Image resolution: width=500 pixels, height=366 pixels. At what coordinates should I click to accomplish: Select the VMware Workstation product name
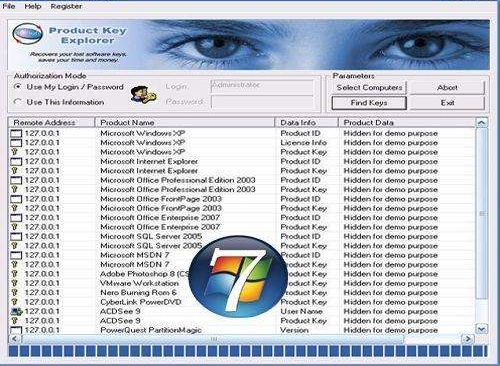point(139,283)
